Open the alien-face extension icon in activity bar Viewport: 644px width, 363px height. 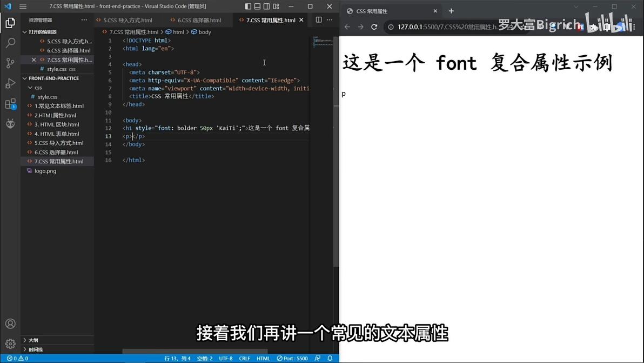(x=10, y=123)
